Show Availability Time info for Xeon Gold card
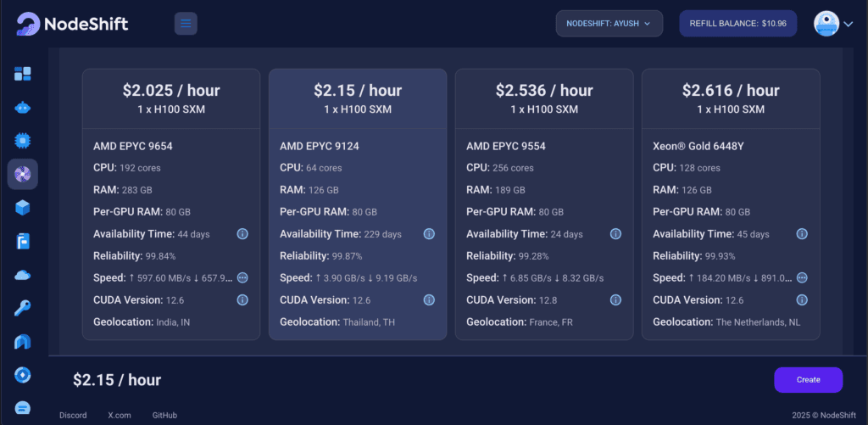The height and width of the screenshot is (425, 868). coord(802,234)
